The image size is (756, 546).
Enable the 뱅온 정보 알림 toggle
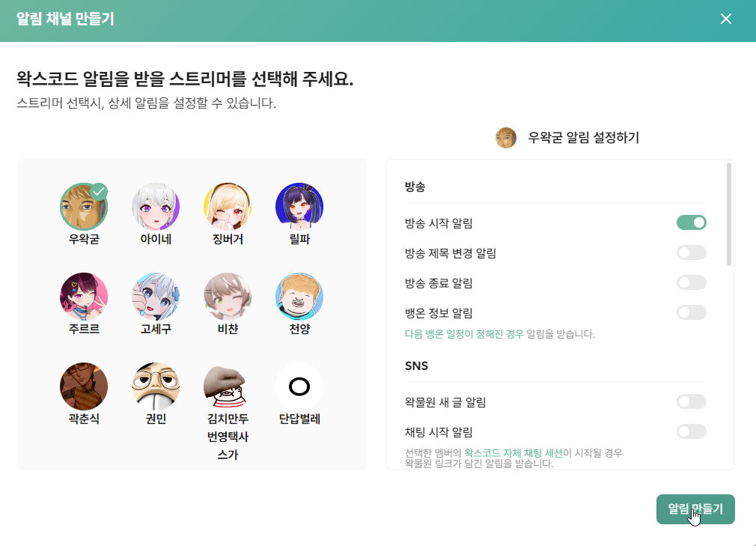[x=692, y=312]
